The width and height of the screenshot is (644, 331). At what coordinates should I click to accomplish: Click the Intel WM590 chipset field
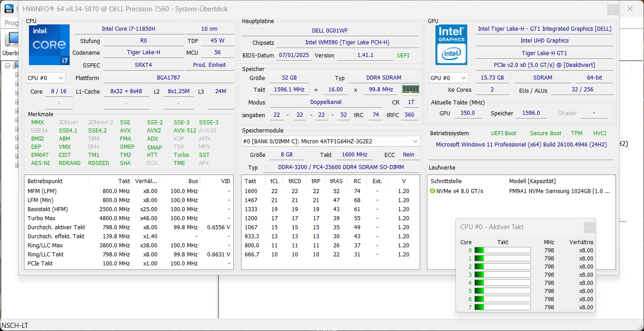click(x=347, y=43)
